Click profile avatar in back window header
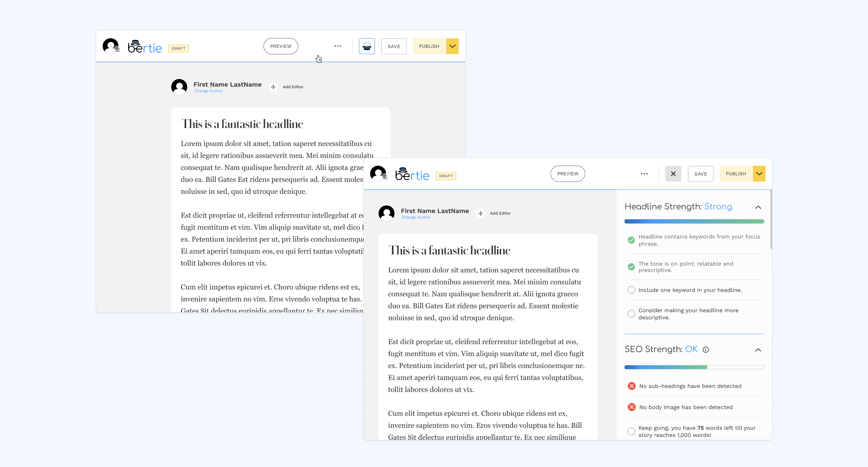868x467 pixels. pyautogui.click(x=111, y=46)
